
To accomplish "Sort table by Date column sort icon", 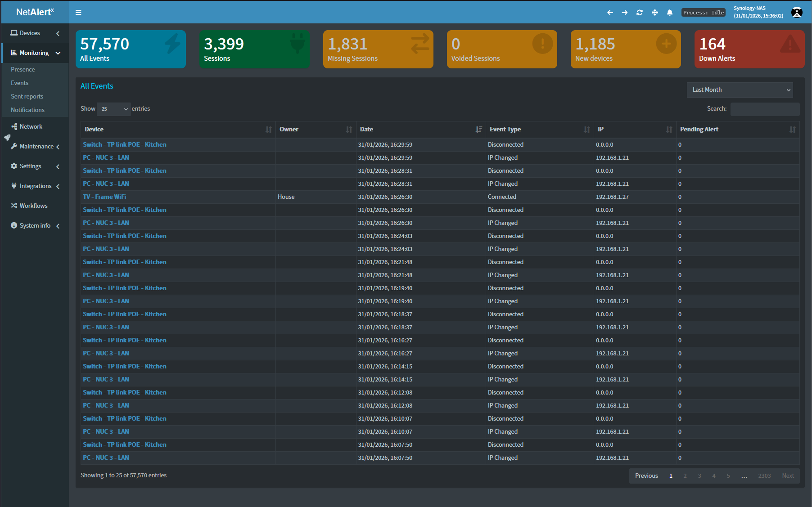I will point(478,130).
